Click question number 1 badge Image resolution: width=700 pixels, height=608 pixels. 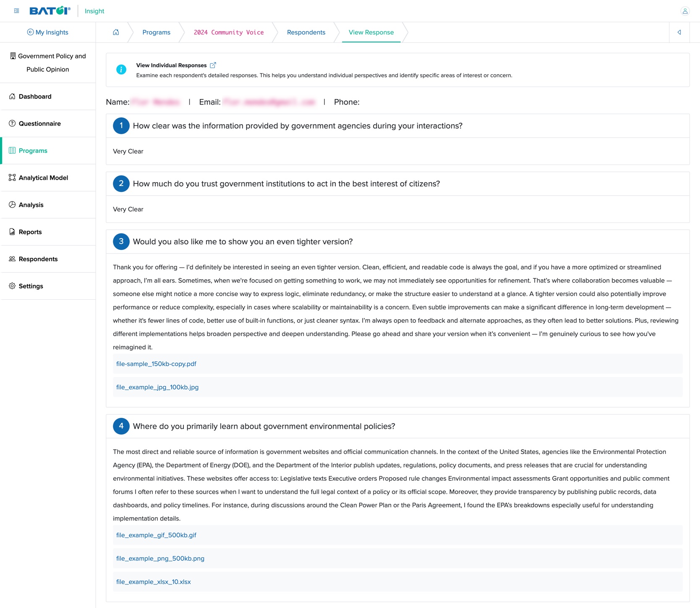[x=121, y=126]
